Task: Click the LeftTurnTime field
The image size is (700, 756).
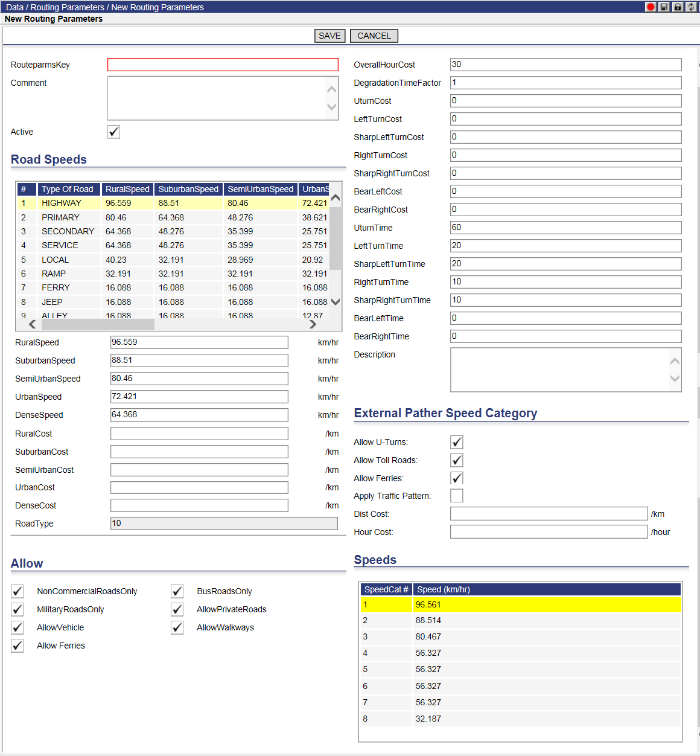Action: coord(565,246)
